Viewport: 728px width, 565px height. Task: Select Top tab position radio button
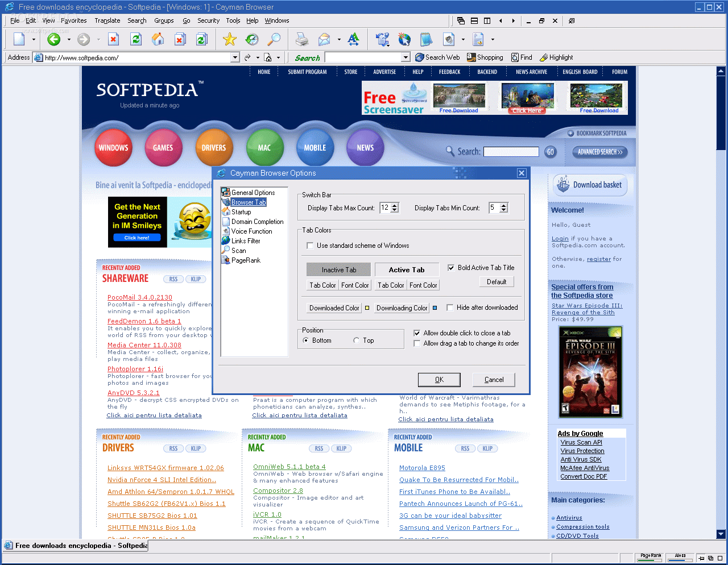[x=356, y=340]
